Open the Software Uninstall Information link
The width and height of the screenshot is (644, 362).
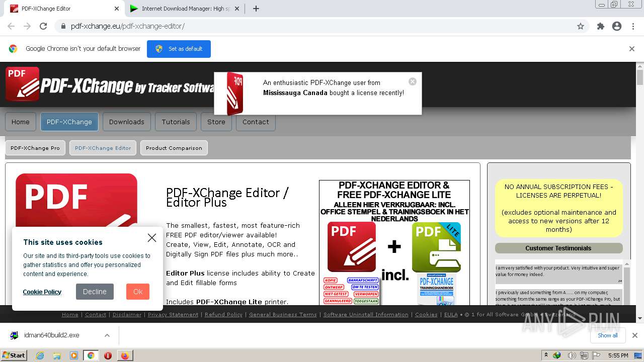point(366,315)
